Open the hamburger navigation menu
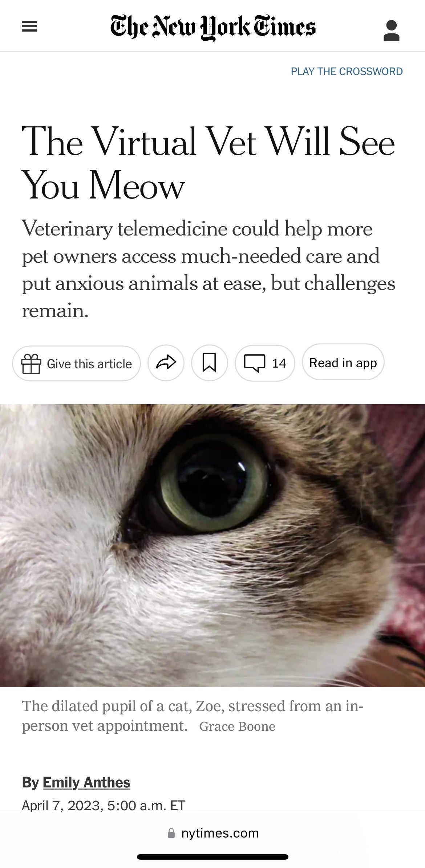This screenshot has width=425, height=868. pyautogui.click(x=29, y=26)
